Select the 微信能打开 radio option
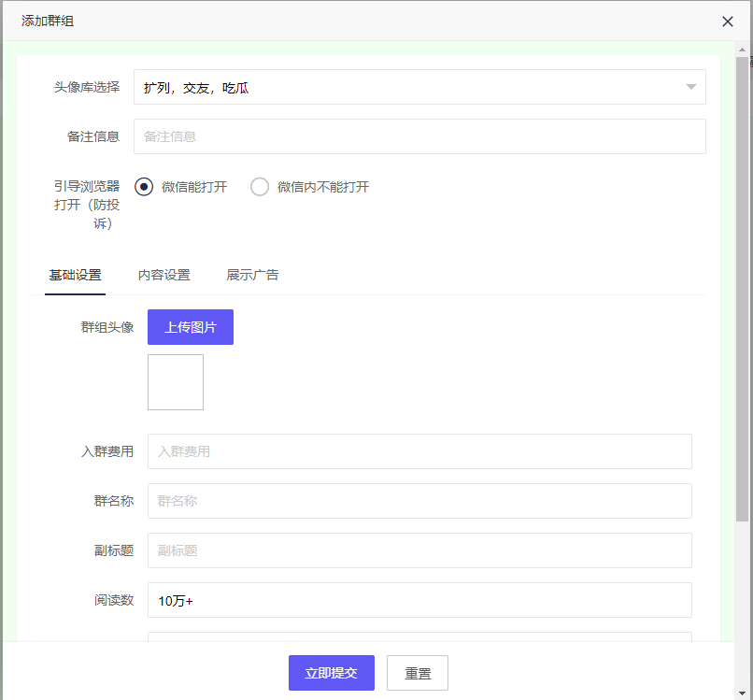The width and height of the screenshot is (753, 700). [143, 186]
